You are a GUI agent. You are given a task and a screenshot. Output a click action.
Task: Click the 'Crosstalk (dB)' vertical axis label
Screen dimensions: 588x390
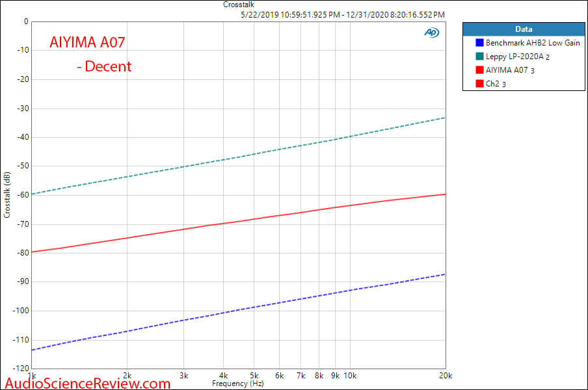tap(7, 195)
